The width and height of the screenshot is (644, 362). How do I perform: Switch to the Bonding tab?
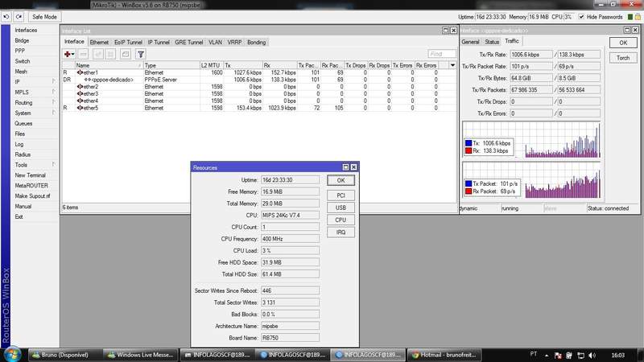(256, 43)
